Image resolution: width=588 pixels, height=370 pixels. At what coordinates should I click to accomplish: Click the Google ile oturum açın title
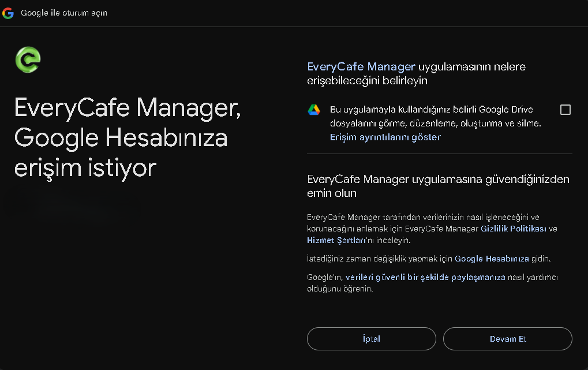64,13
